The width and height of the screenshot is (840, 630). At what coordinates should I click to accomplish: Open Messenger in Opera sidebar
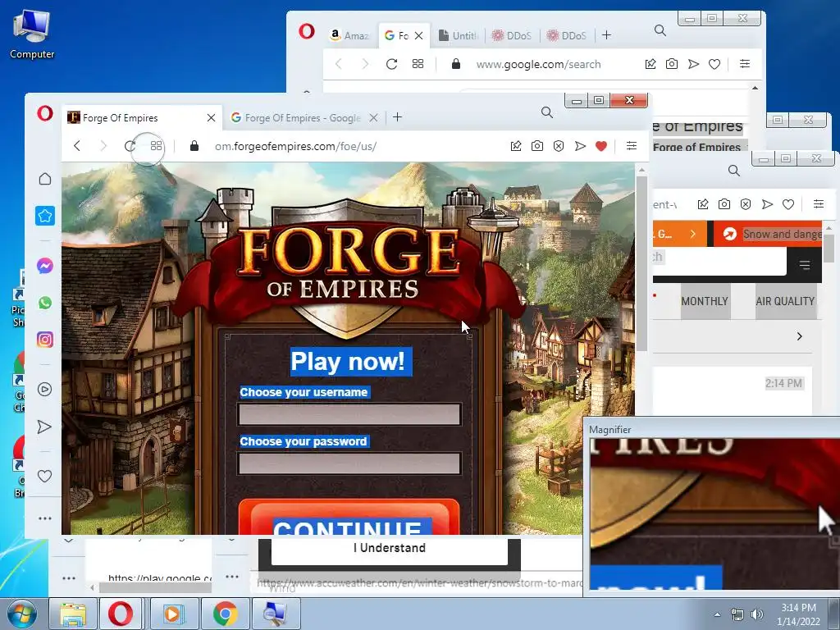[x=45, y=266]
